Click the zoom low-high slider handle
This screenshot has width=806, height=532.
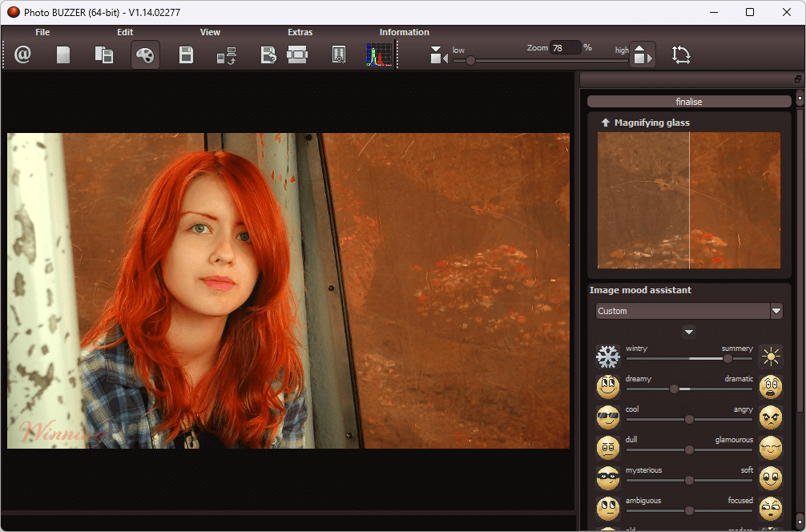pos(470,60)
